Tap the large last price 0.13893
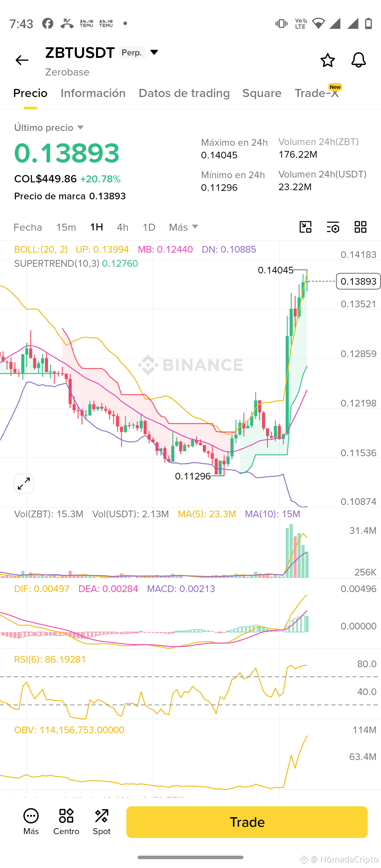381x868 pixels. (67, 153)
